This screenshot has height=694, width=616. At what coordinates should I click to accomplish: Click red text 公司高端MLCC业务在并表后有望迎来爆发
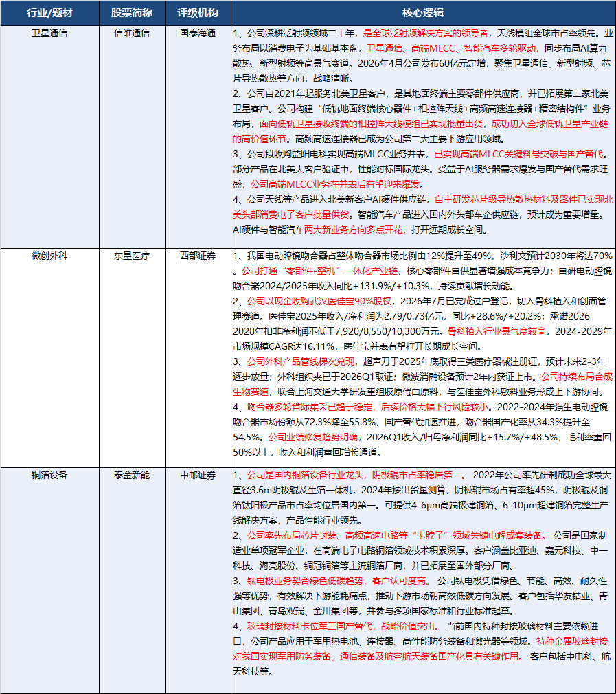pyautogui.click(x=334, y=184)
